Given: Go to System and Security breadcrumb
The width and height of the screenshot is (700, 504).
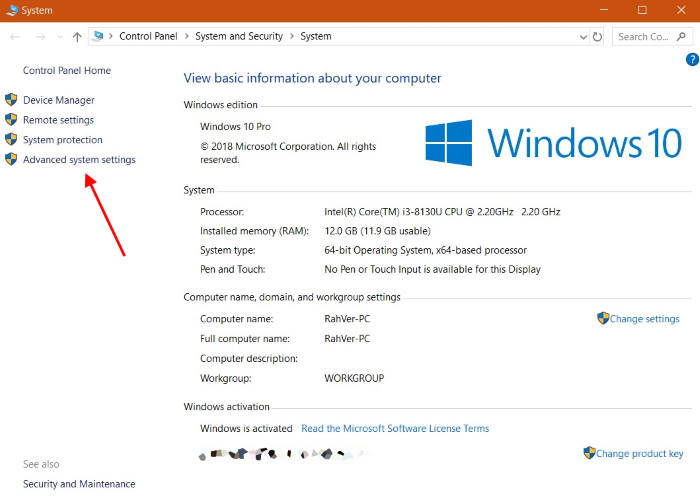Looking at the screenshot, I should click(x=239, y=36).
